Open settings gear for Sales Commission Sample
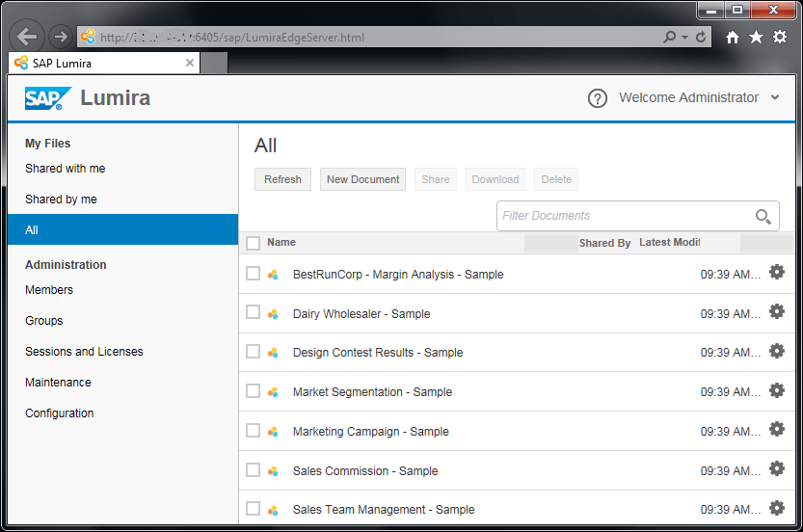 [777, 469]
